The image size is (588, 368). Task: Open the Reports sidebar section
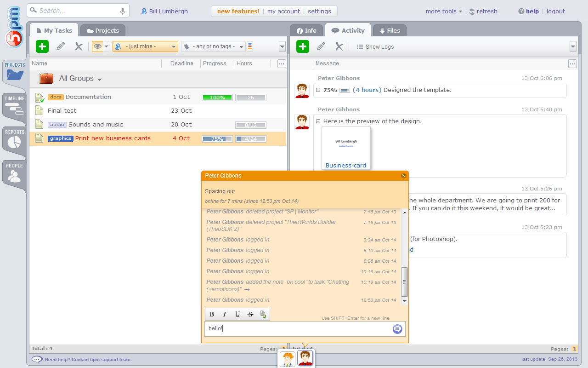click(14, 139)
